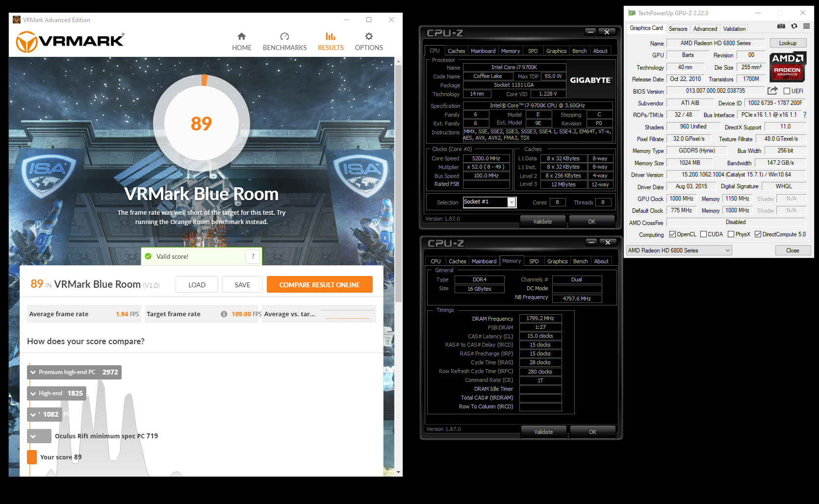Click the Close button at GPU-Z bottom
Viewport: 819px width, 504px height.
pyautogui.click(x=793, y=251)
